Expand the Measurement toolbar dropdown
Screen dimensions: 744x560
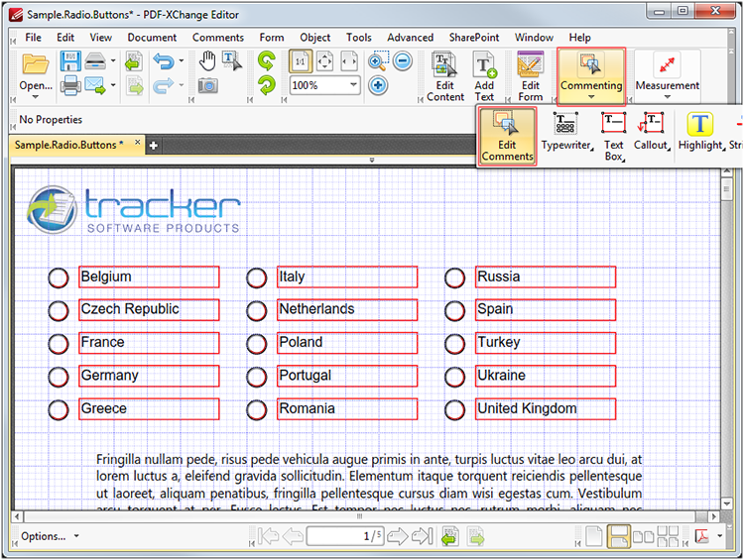coord(668,97)
